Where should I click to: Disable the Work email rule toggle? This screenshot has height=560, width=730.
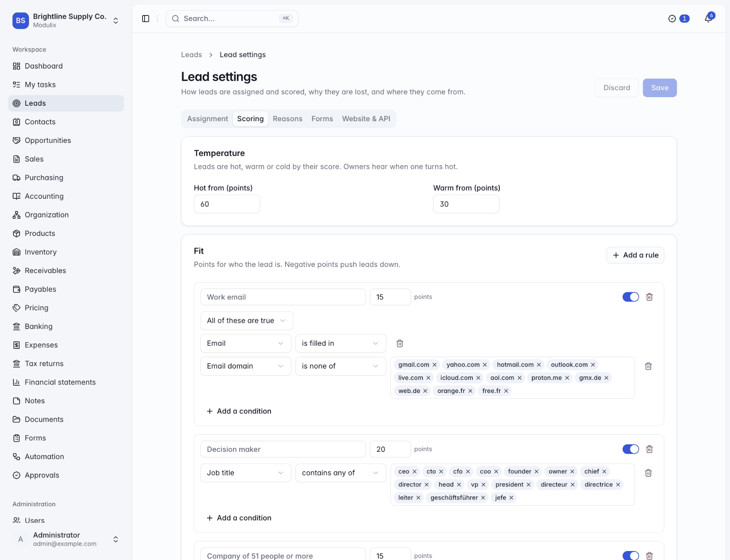[630, 297]
